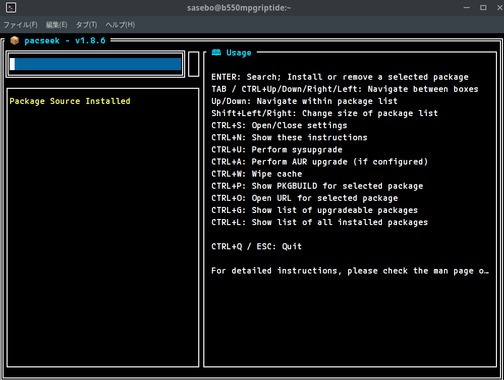The width and height of the screenshot is (504, 380).
Task: Click the CTRL+A Perform AUR upgrade line
Action: coord(319,162)
